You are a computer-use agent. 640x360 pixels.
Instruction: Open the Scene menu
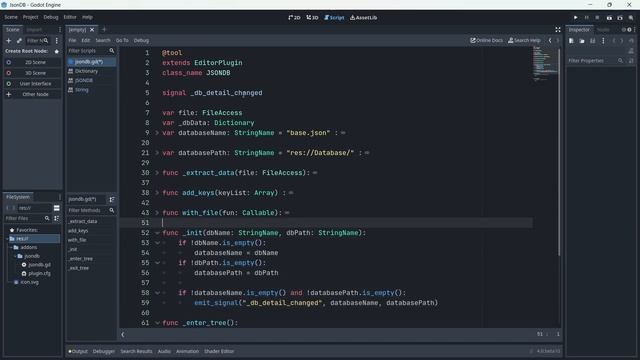tap(11, 17)
